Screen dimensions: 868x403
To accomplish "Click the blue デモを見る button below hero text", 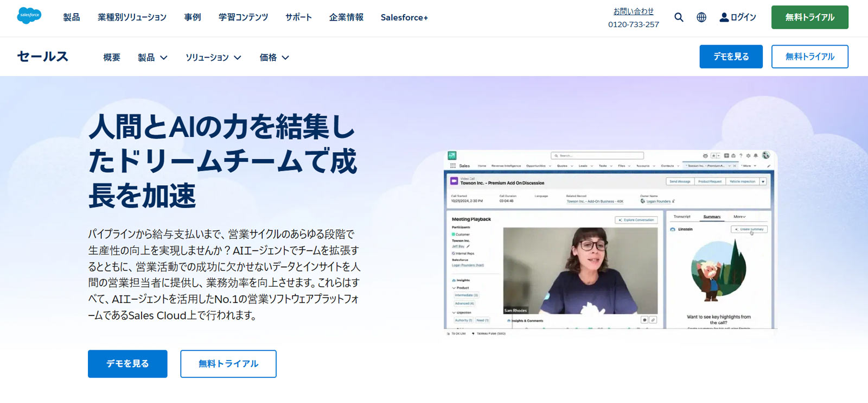I will [127, 364].
